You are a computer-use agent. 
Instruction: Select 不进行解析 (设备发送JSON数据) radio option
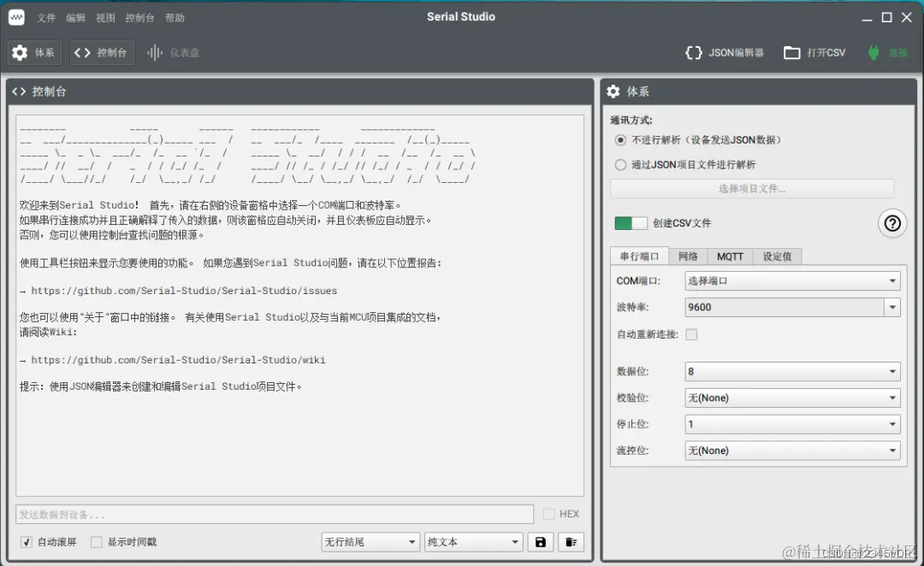point(620,140)
